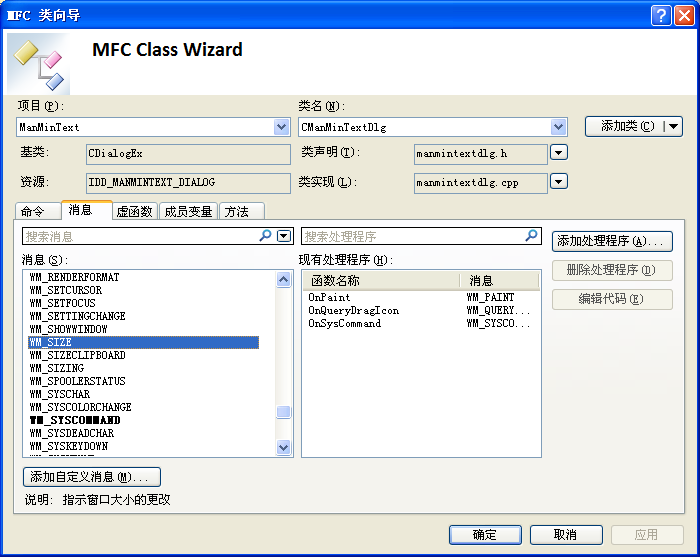This screenshot has width=700, height=557.
Task: Switch to the 消息 tab
Action: coord(87,210)
